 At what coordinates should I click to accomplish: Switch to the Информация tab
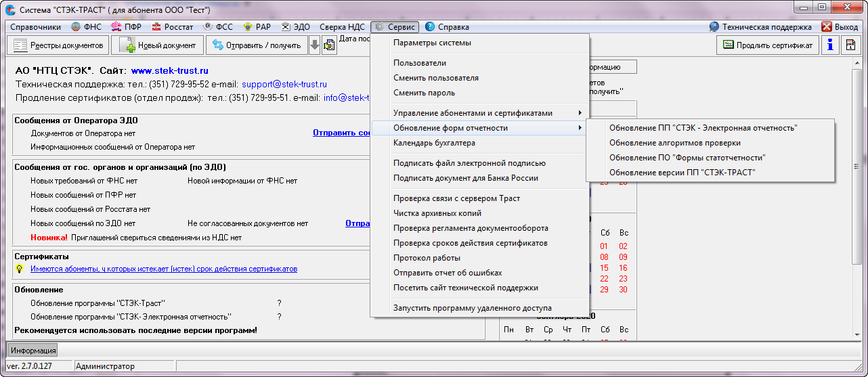[33, 351]
